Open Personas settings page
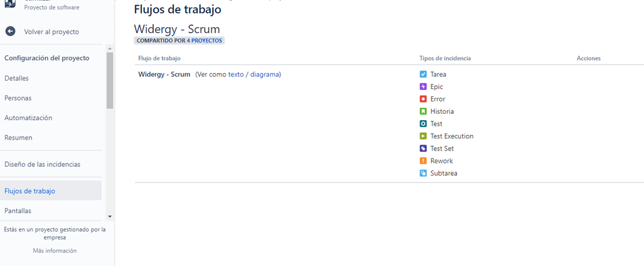Image resolution: width=644 pixels, height=266 pixels. [17, 98]
